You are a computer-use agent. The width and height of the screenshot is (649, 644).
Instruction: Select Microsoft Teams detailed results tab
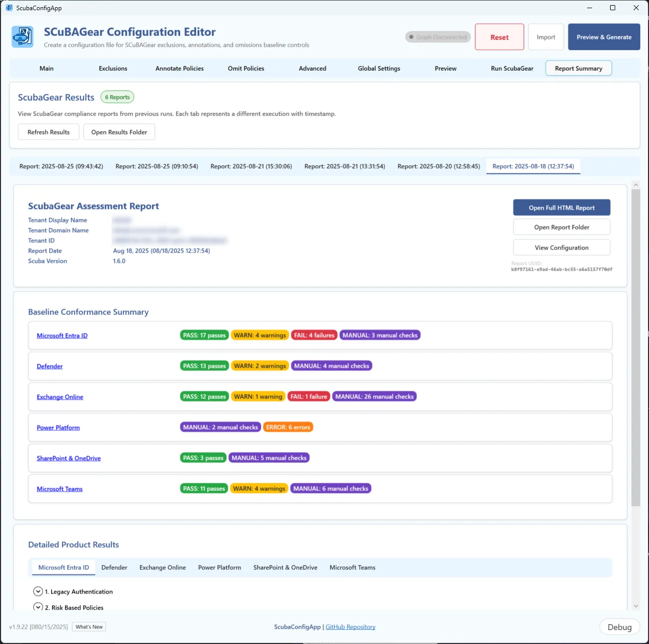pos(353,567)
